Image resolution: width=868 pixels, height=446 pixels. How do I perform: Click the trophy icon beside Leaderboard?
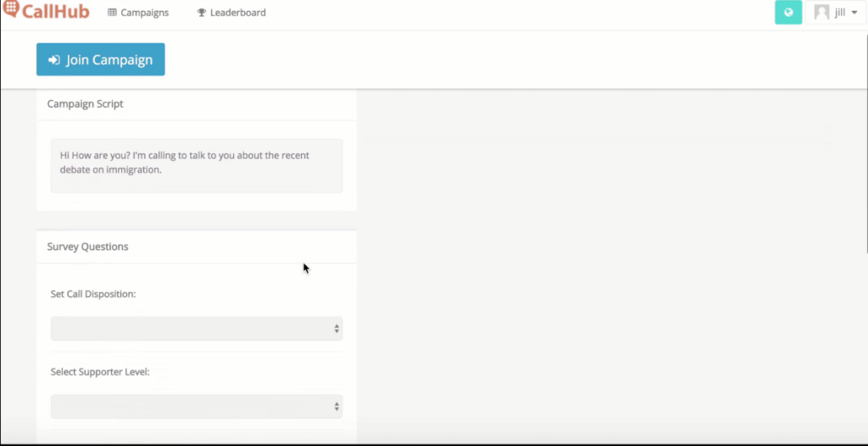pos(202,12)
